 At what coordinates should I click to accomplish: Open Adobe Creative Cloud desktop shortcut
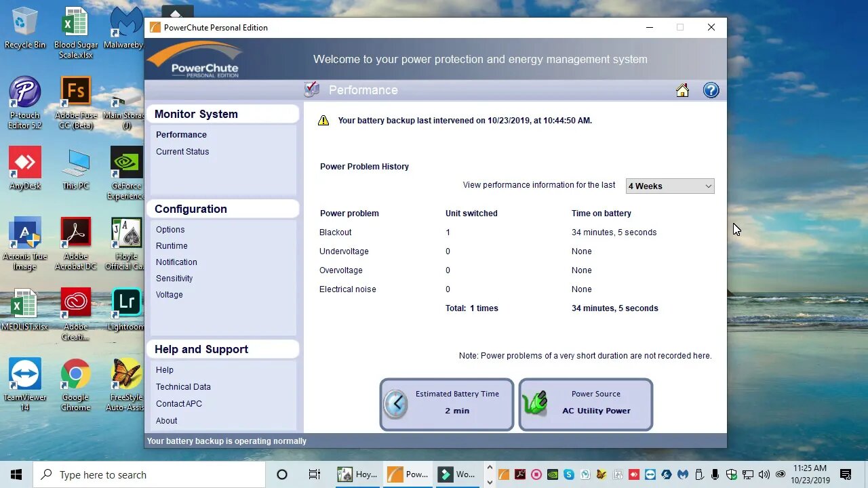(75, 314)
